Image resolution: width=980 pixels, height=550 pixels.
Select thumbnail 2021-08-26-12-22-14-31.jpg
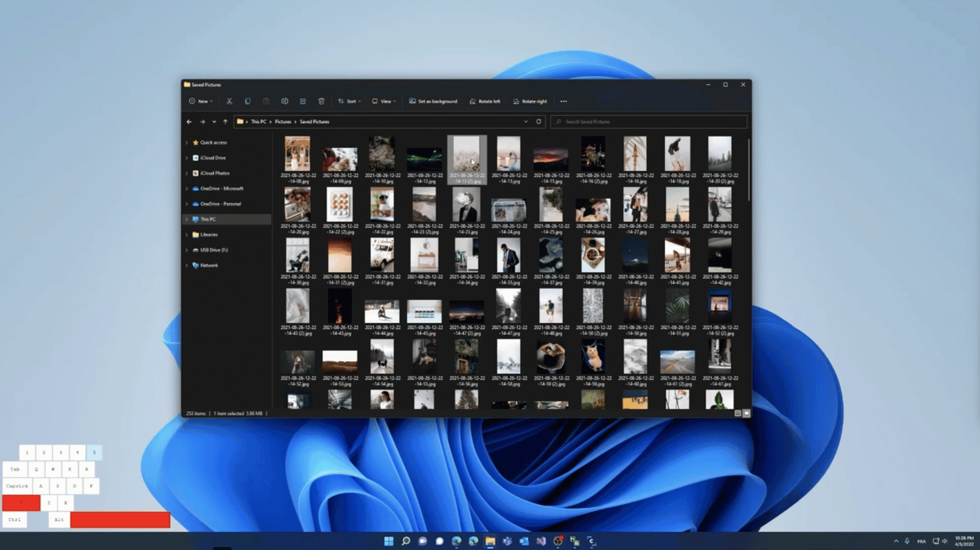pos(382,261)
